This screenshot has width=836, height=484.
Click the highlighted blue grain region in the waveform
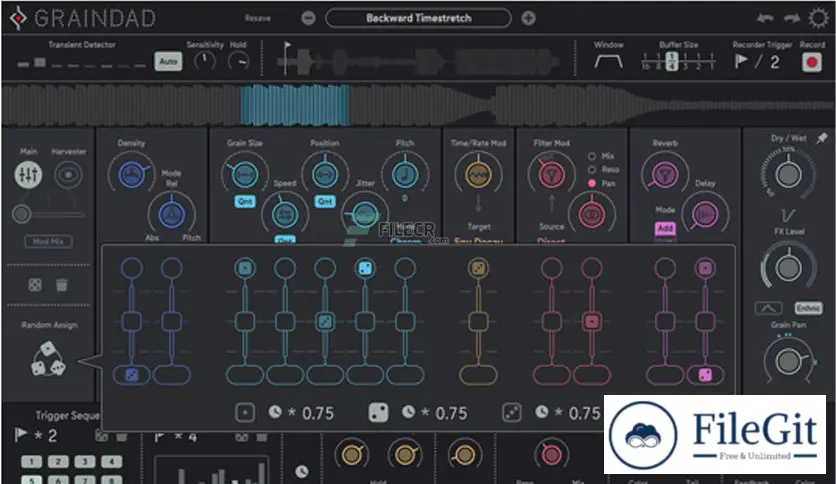point(295,105)
